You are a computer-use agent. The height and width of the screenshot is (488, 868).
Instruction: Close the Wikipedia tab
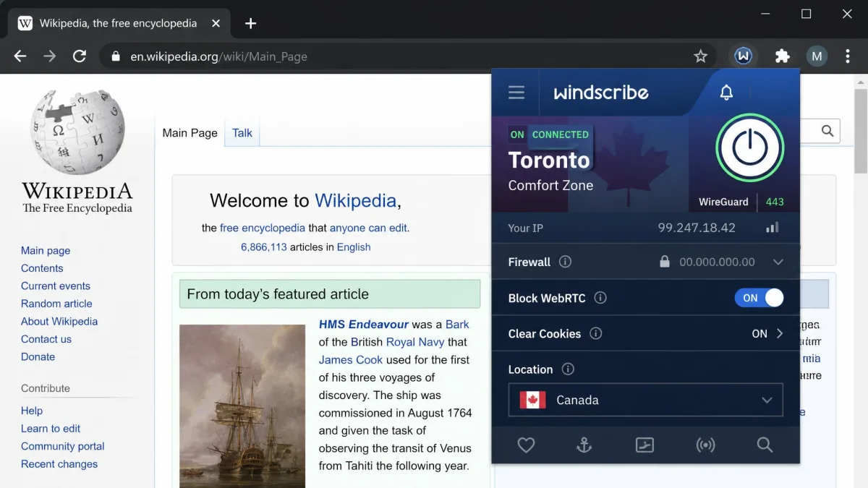pos(216,23)
